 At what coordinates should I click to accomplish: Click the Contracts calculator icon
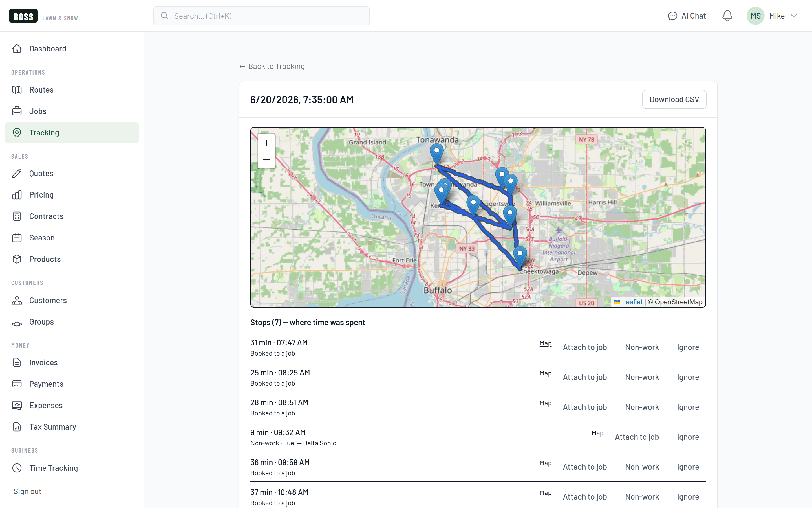click(17, 216)
